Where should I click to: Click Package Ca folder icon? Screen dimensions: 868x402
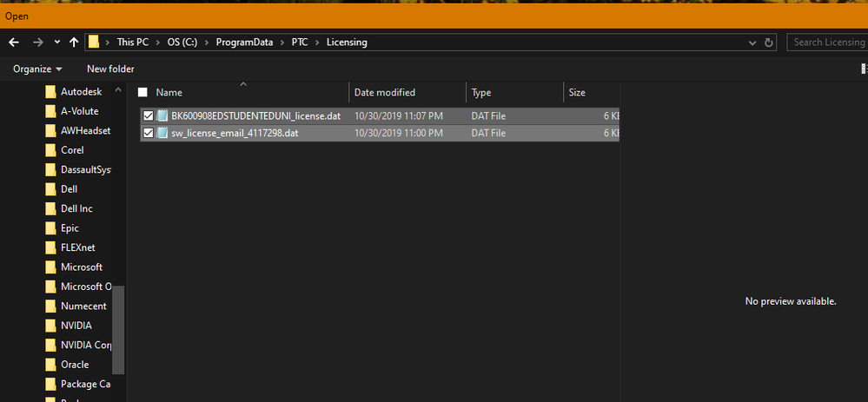51,384
